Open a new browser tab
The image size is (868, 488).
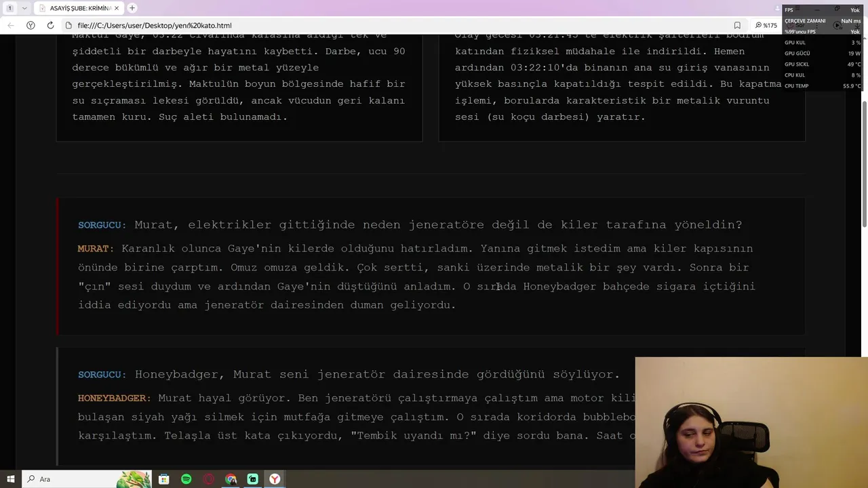(x=132, y=8)
